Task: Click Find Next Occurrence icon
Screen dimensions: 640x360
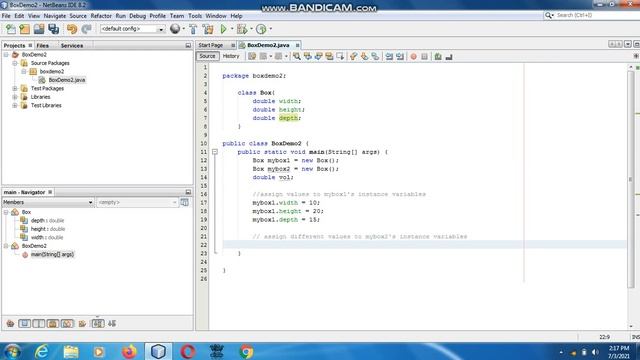Action: 318,56
